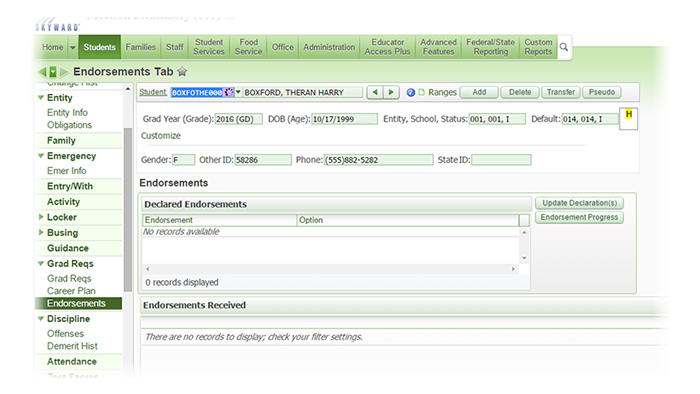Open Entity Info in sidebar

pyautogui.click(x=67, y=112)
